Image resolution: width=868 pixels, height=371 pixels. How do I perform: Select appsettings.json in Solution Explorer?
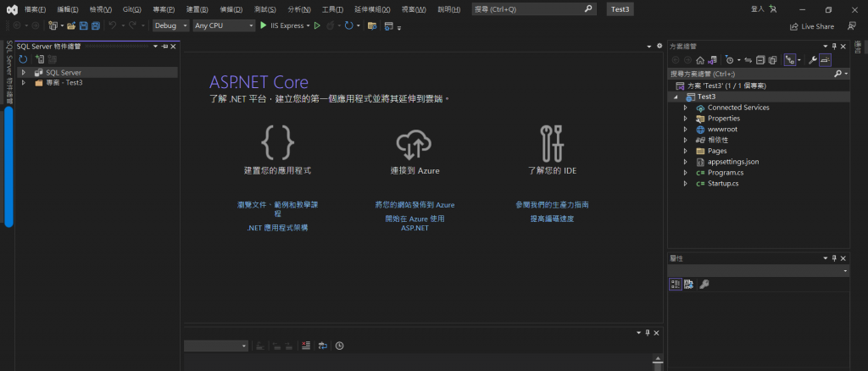point(733,162)
